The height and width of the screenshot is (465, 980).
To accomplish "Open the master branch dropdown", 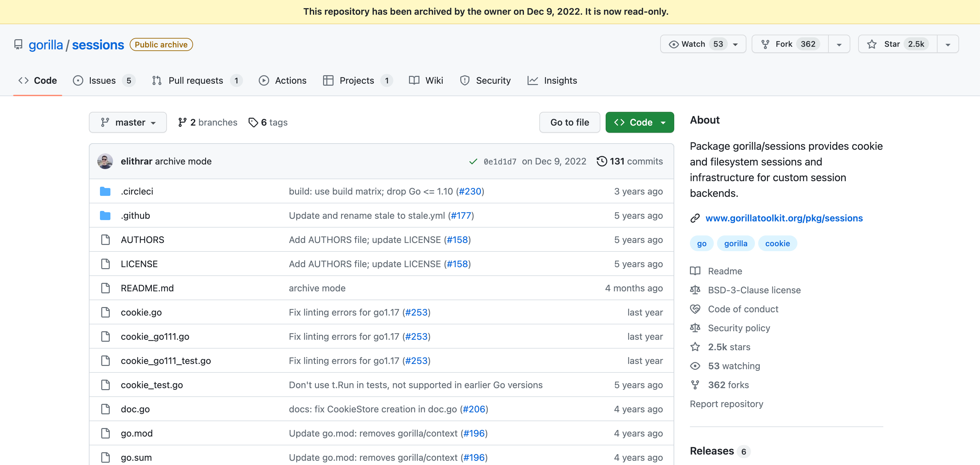I will [128, 122].
